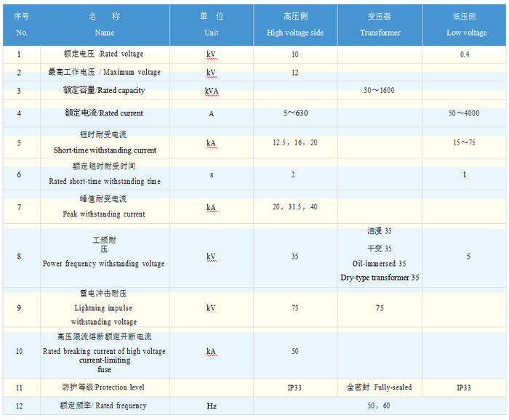Viewport: 509px width, 420px height.
Task: Click the 'Name' column header
Action: tap(105, 25)
